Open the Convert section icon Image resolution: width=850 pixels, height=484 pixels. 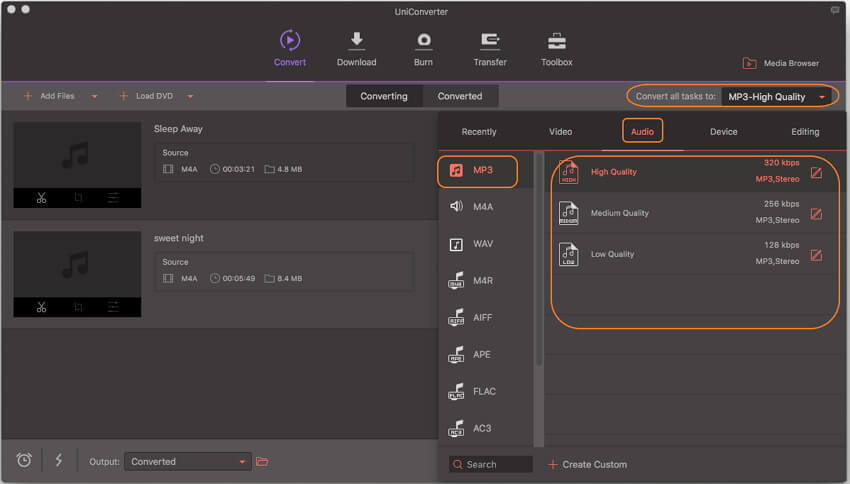[290, 41]
